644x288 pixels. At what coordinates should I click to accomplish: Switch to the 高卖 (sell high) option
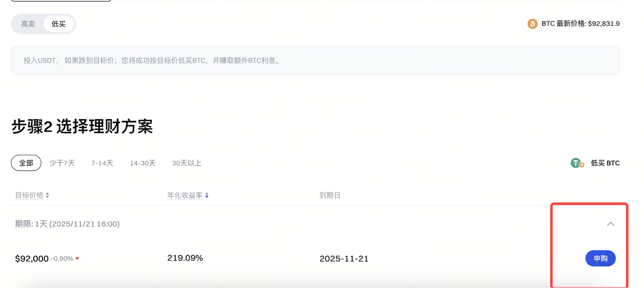[x=28, y=24]
